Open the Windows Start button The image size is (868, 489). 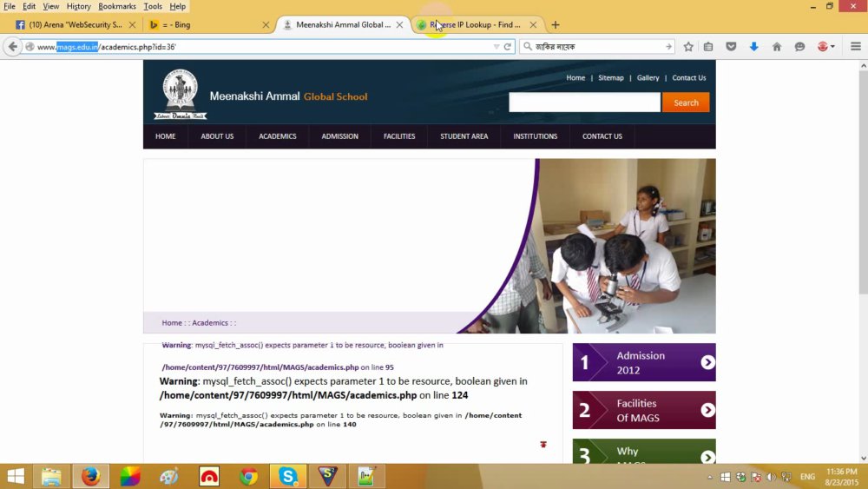point(16,476)
